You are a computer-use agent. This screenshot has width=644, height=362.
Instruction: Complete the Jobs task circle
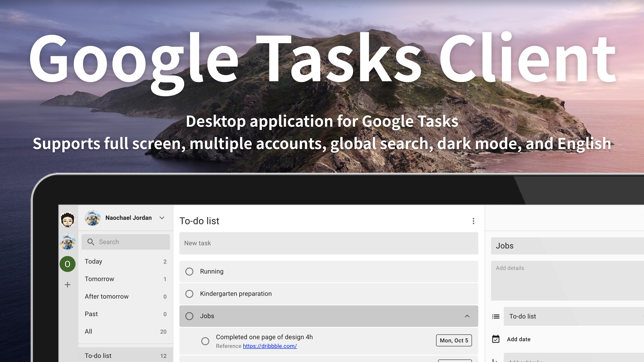(x=189, y=316)
